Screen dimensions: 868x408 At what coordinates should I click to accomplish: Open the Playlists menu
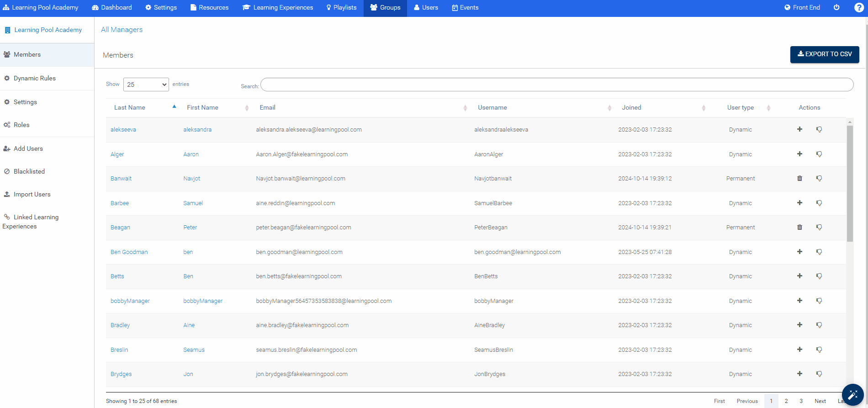coord(341,8)
